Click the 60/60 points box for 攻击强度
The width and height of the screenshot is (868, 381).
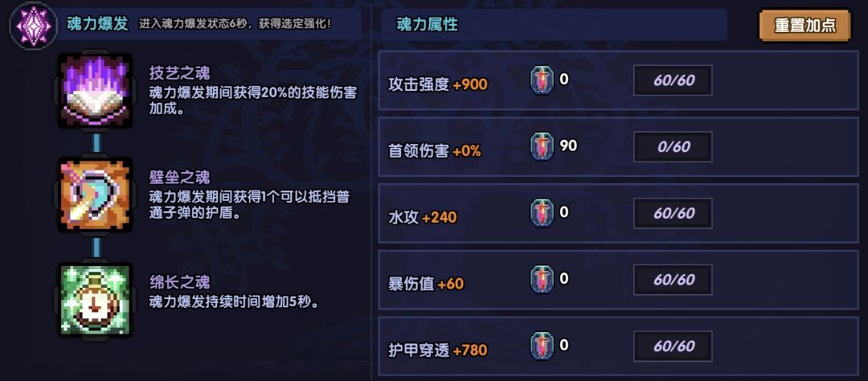coord(674,80)
